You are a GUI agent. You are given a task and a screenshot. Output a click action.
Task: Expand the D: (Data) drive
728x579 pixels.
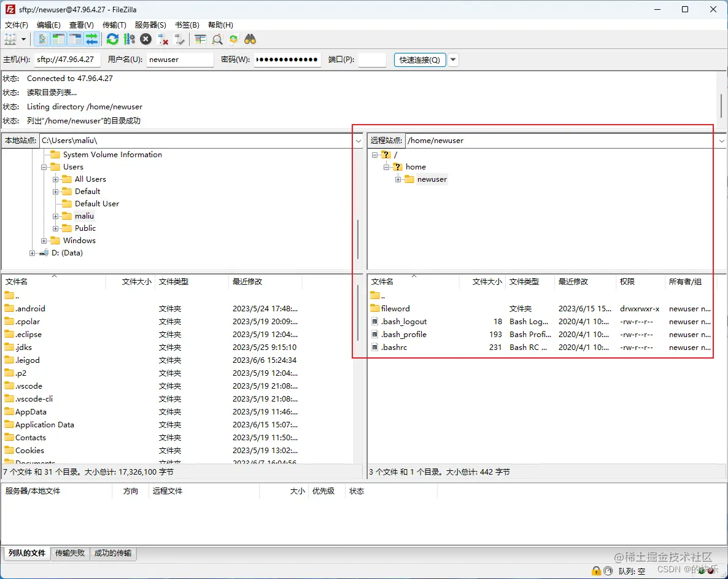click(x=32, y=253)
